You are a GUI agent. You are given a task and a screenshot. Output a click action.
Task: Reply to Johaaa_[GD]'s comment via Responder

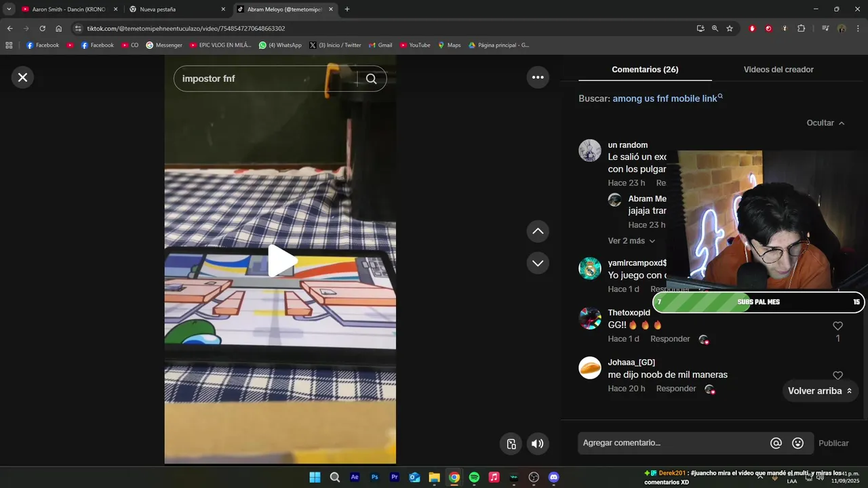pyautogui.click(x=676, y=389)
